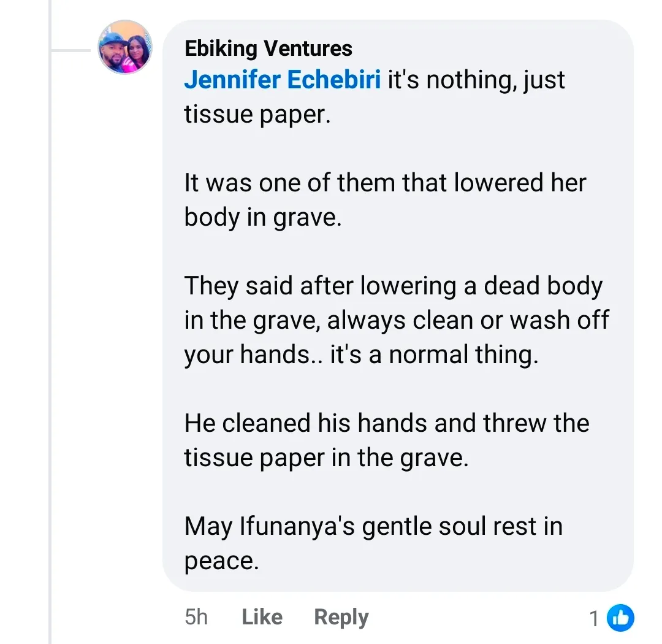Click the final word "peace." in the comment

[221, 561]
